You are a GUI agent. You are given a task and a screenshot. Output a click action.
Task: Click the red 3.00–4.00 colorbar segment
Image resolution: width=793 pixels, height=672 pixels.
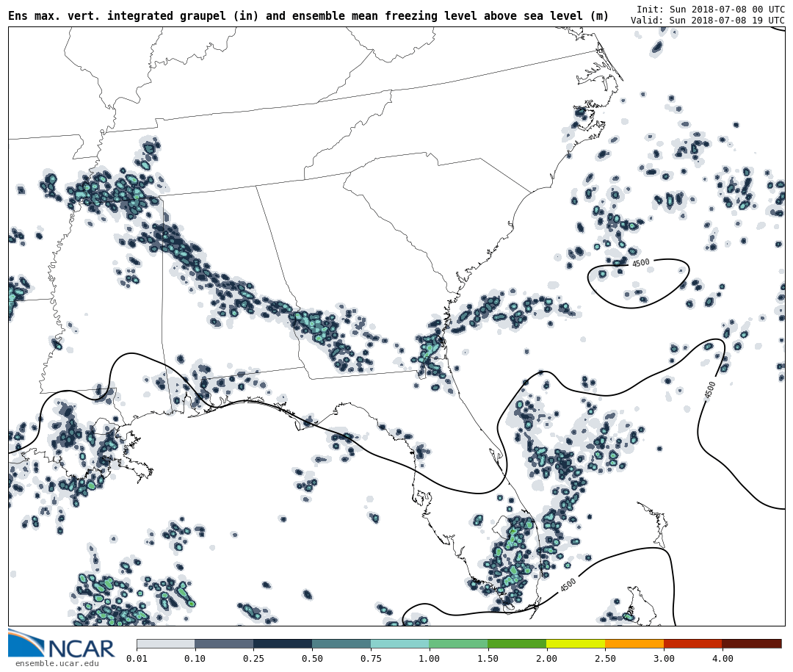pos(693,643)
